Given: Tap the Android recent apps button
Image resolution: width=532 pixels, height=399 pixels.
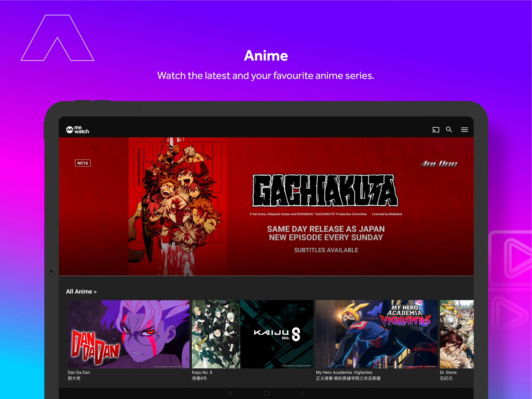Looking at the screenshot, I should click(230, 393).
